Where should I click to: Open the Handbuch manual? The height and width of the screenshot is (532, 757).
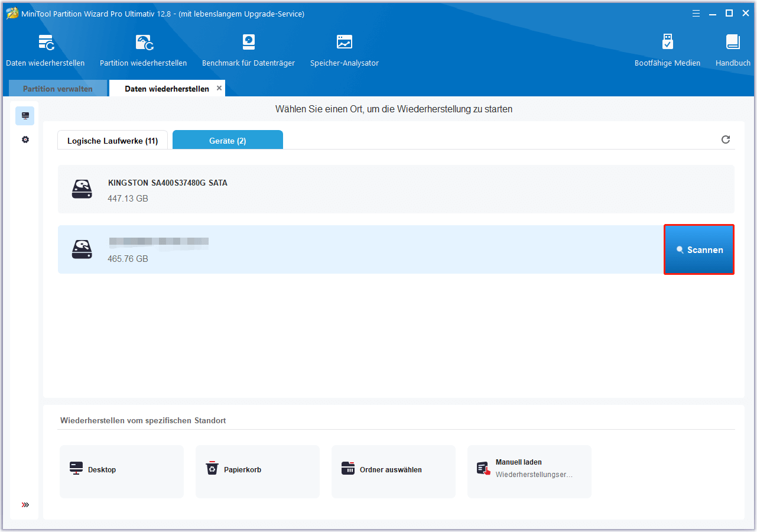[x=733, y=50]
